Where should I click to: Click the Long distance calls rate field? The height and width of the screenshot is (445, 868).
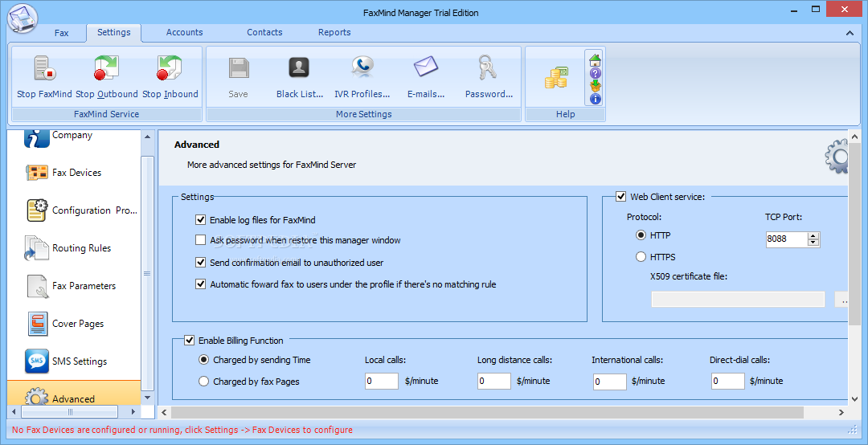click(493, 381)
